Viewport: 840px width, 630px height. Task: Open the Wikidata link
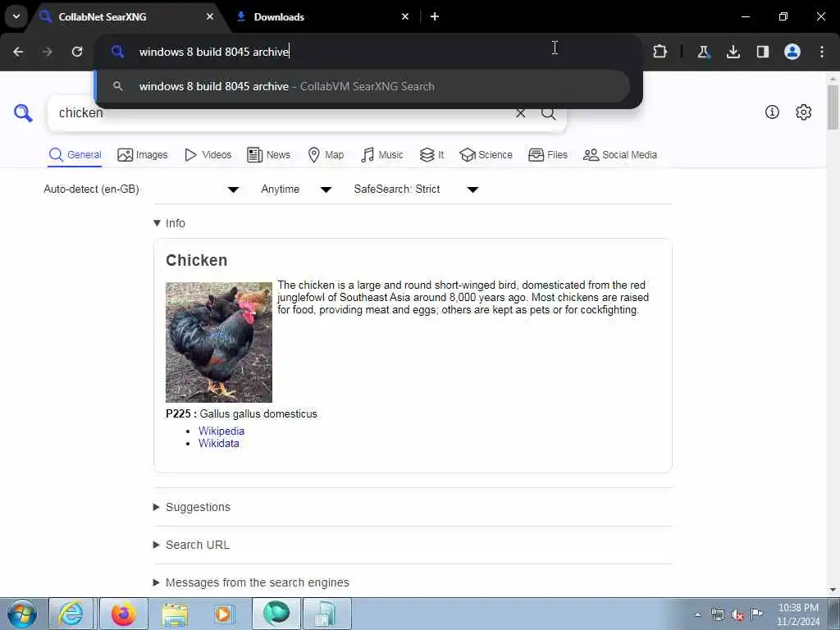[x=218, y=443]
